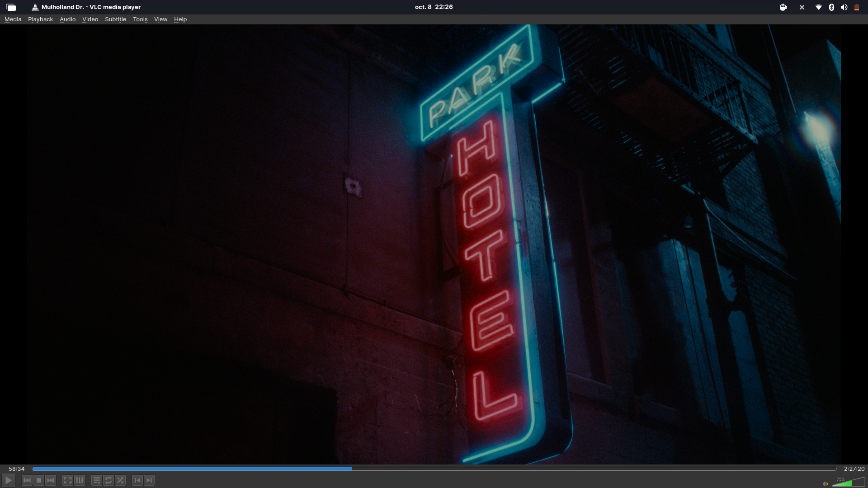Viewport: 868px width, 488px height.
Task: Click the volume slider bar
Action: click(x=848, y=483)
